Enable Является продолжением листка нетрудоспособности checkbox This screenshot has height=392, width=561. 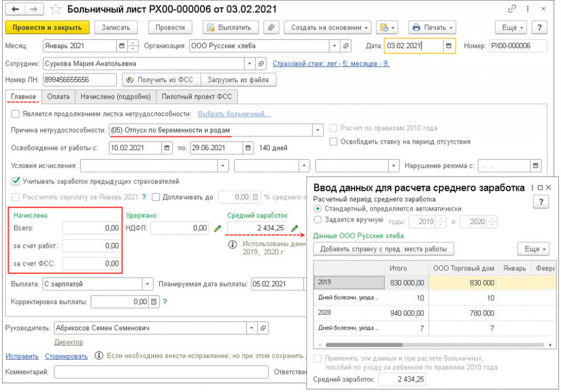click(15, 114)
